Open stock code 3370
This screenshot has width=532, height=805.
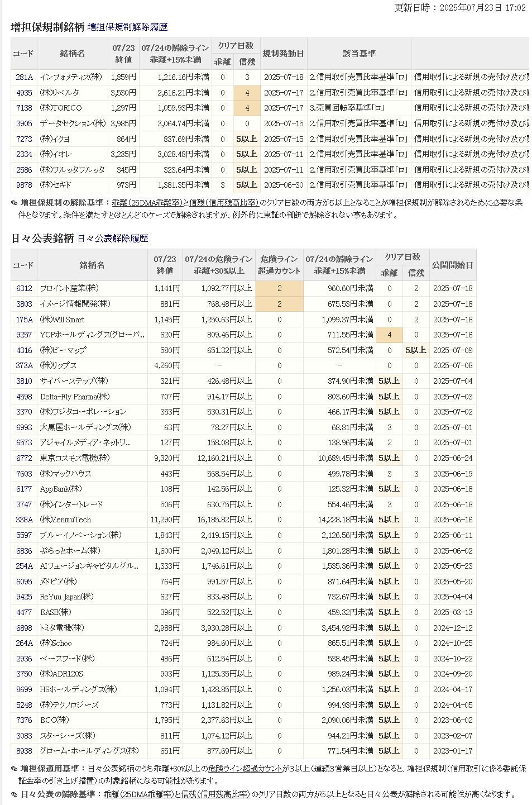(24, 412)
